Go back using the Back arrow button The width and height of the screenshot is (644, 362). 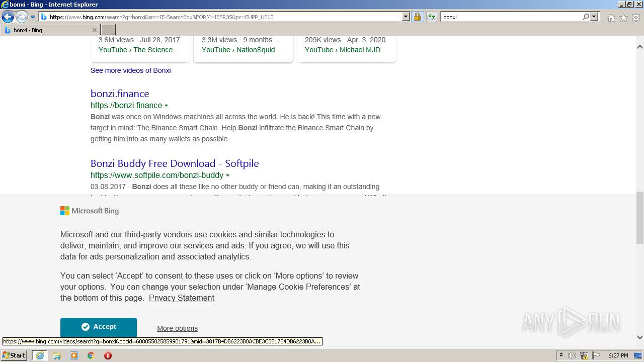click(8, 17)
